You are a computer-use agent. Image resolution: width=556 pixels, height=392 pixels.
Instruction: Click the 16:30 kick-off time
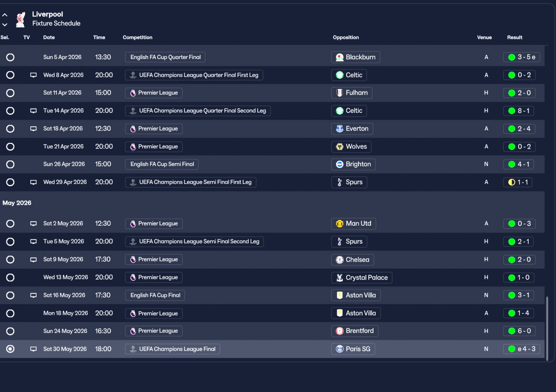pyautogui.click(x=103, y=331)
